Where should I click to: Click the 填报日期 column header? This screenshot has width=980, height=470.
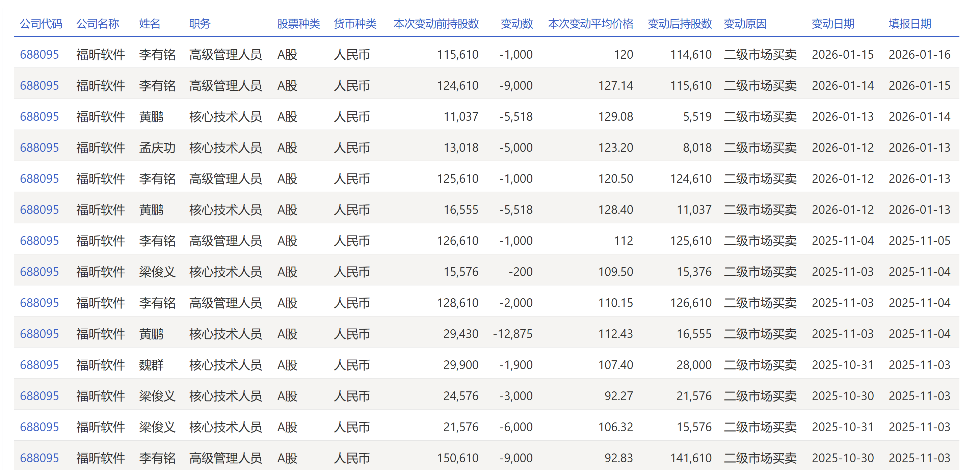coord(910,24)
